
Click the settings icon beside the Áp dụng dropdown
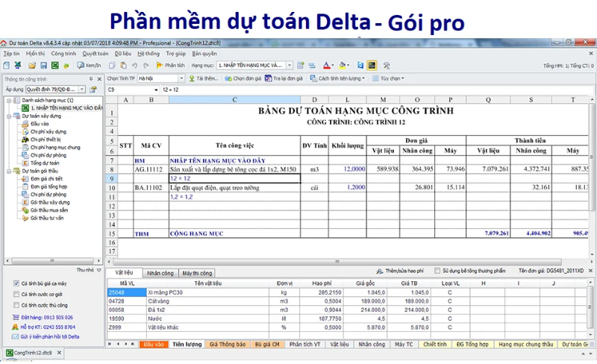93,90
